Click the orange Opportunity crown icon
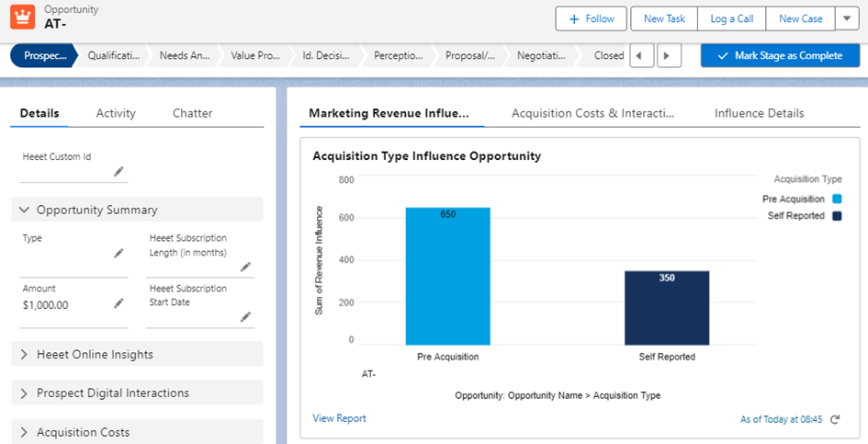Image resolution: width=868 pixels, height=444 pixels. (23, 17)
